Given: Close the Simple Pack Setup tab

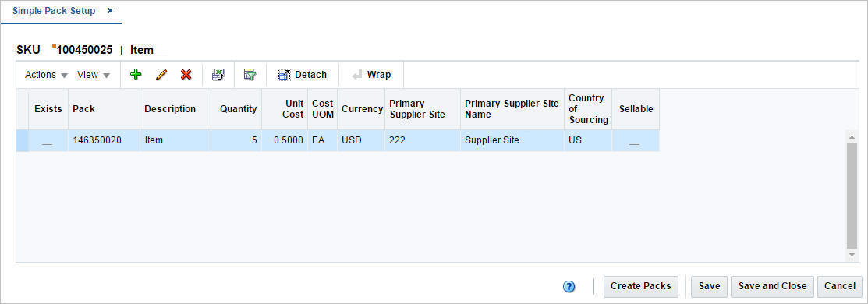Looking at the screenshot, I should (110, 10).
